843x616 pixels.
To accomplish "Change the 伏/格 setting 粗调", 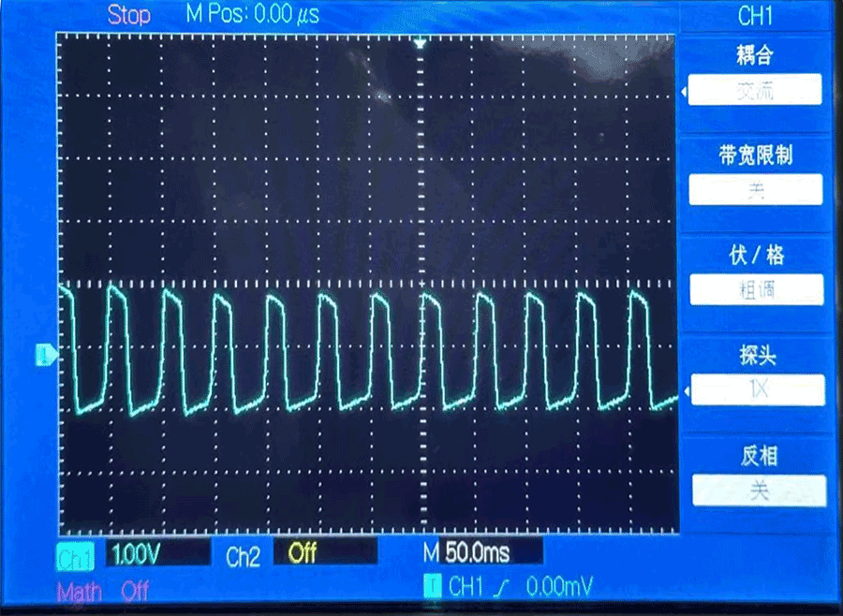I will 757,290.
